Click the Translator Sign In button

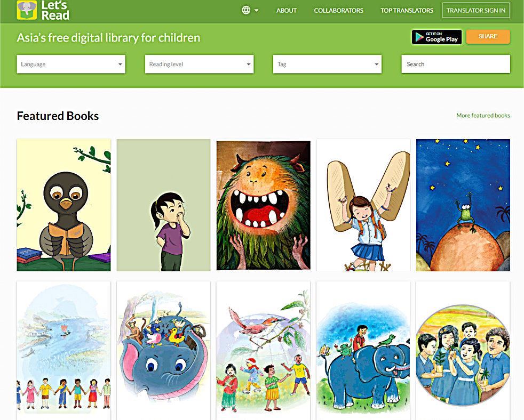(476, 10)
